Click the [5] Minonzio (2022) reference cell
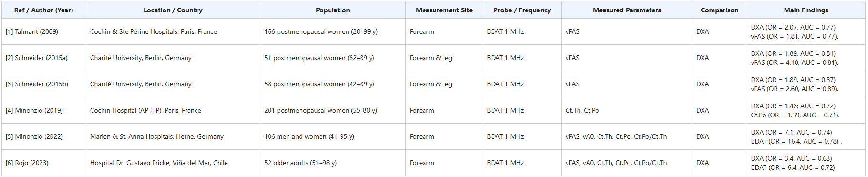This screenshot has height=177, width=868. 44,136
